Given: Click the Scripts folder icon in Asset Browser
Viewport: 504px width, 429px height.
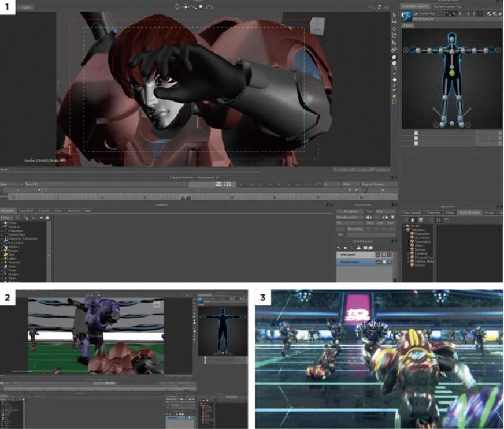Looking at the screenshot, I should coord(408,226).
